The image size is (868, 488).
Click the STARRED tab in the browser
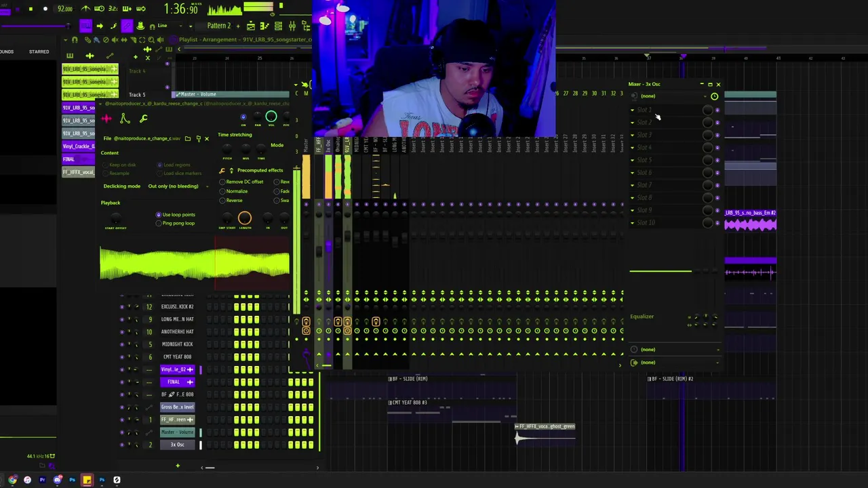click(39, 52)
